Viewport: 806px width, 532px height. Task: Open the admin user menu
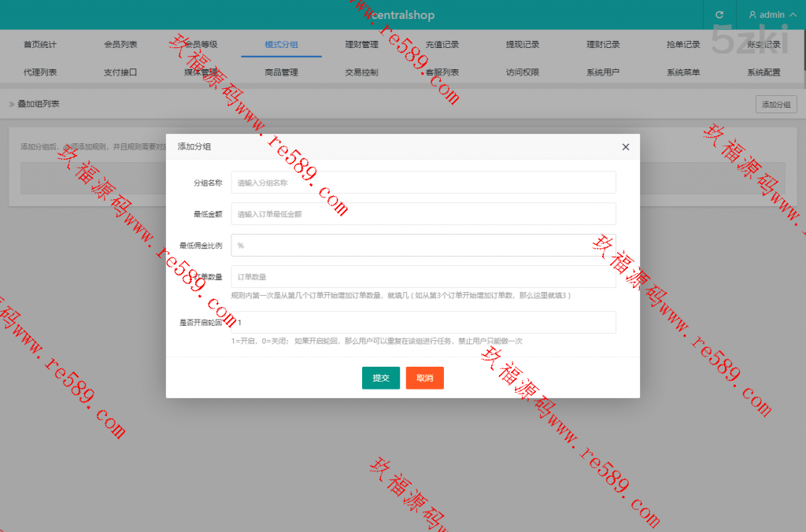pos(766,15)
